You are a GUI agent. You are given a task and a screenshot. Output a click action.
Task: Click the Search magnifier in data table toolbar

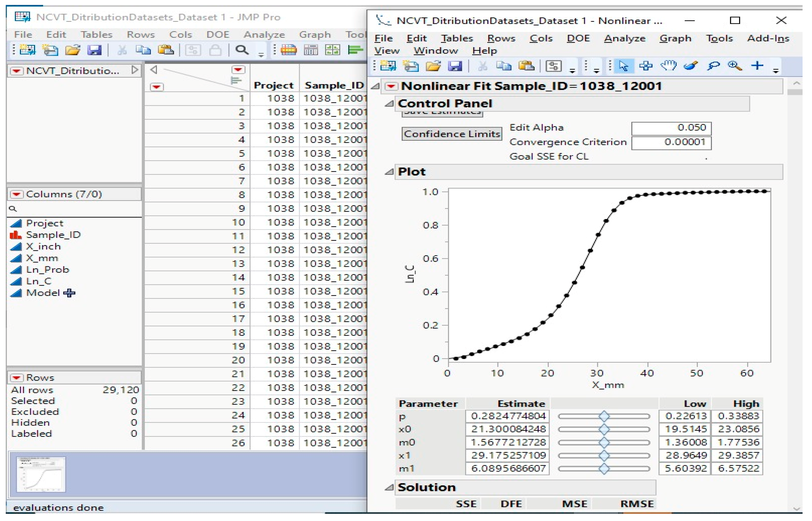click(x=242, y=50)
